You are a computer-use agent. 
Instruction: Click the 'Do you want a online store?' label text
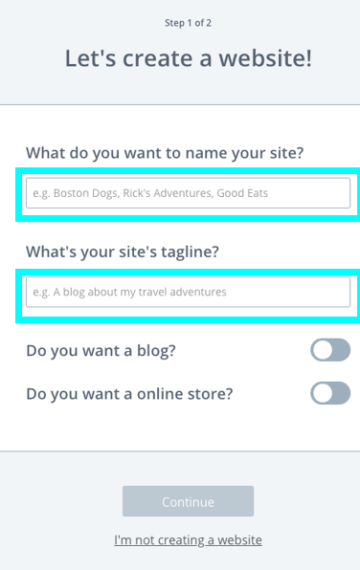[x=129, y=394]
